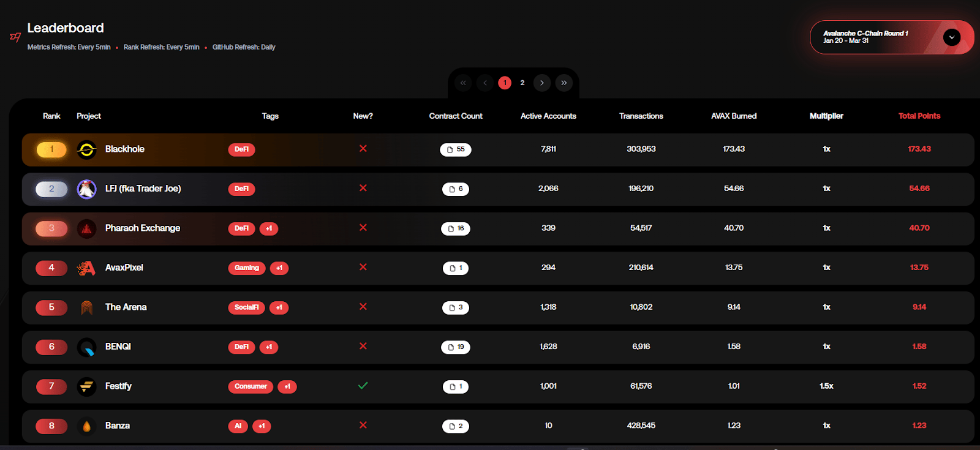Go to the next leaderboard page

pos(542,83)
